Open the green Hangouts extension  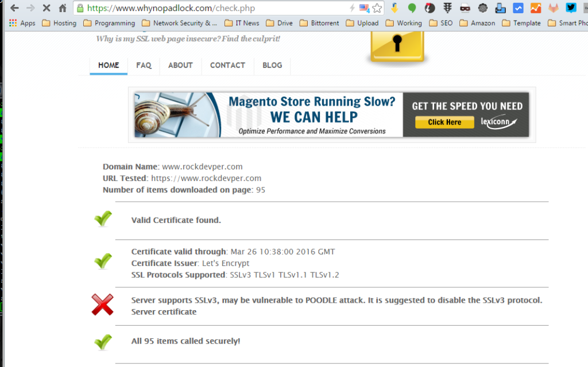[x=412, y=8]
